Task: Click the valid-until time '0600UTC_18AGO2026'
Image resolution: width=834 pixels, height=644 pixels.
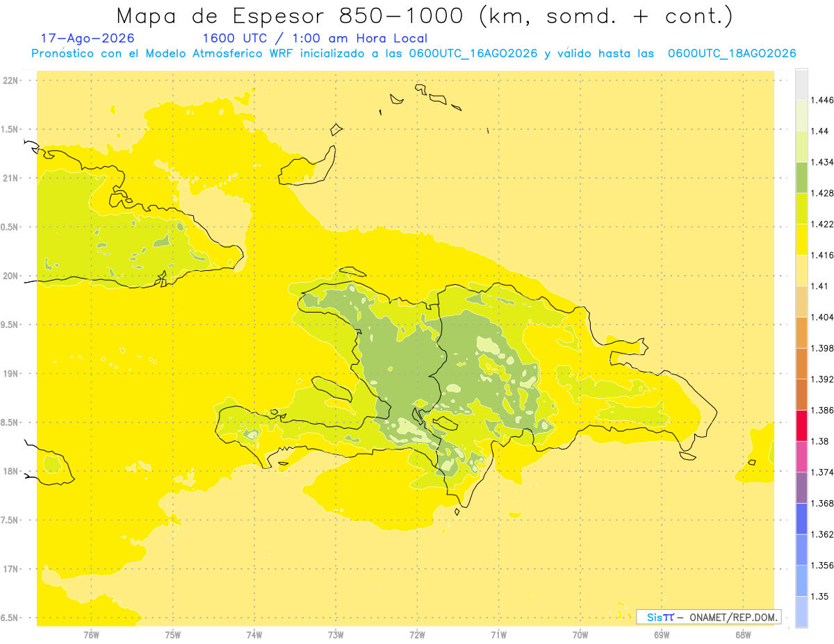Action: tap(732, 53)
